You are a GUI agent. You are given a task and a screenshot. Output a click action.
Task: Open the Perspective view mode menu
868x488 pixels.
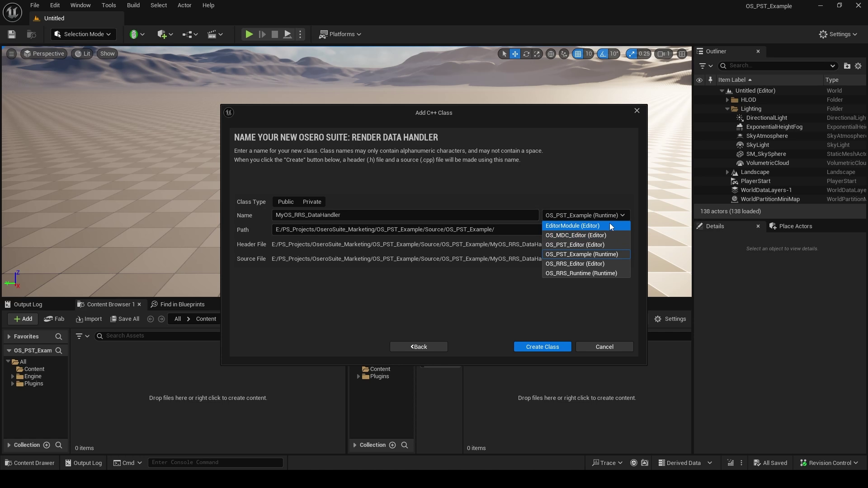[44, 54]
